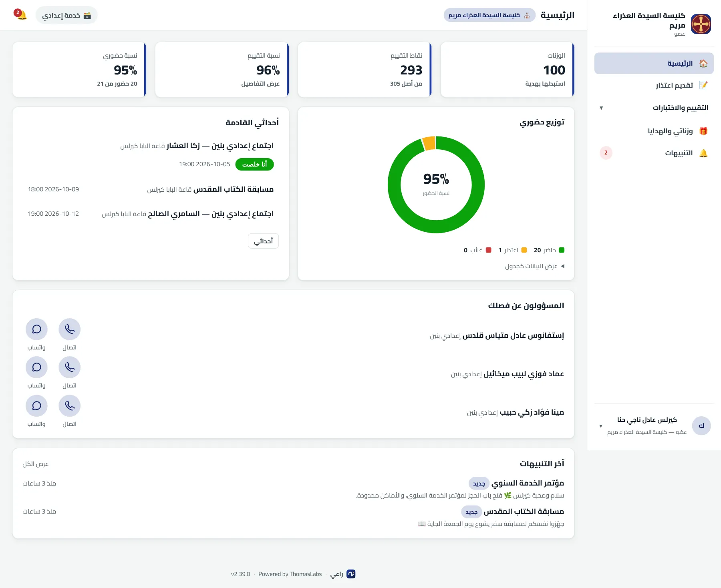721x588 pixels.
Task: Click the bell icon beside التنبيهات in sidebar
Action: coord(703,153)
